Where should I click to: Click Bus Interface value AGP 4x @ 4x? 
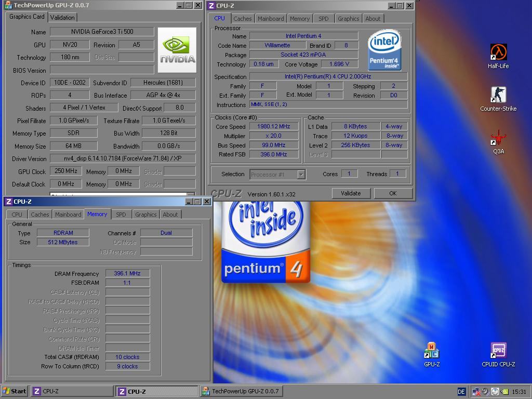(163, 95)
